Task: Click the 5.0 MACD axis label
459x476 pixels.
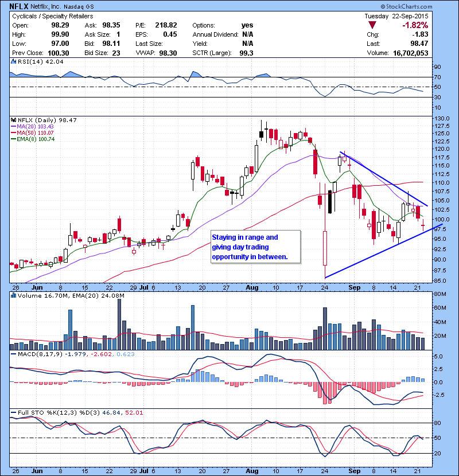Action: [x=438, y=356]
